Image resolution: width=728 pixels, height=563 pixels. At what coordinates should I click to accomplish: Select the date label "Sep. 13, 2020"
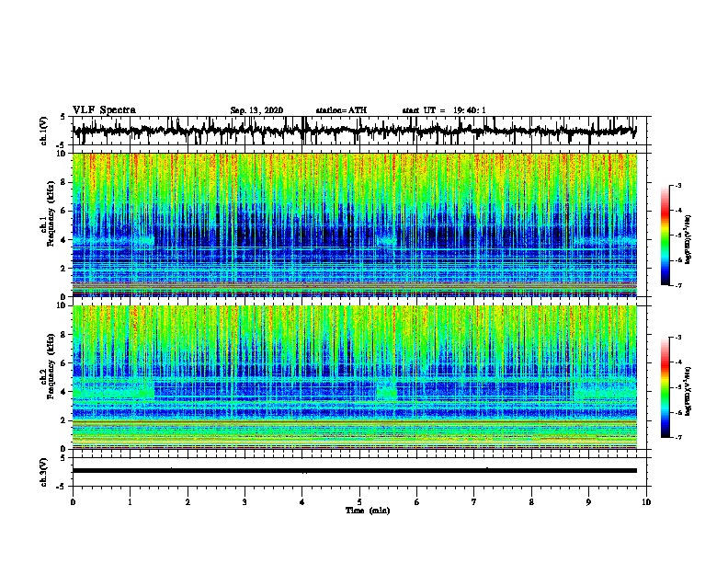tap(256, 110)
